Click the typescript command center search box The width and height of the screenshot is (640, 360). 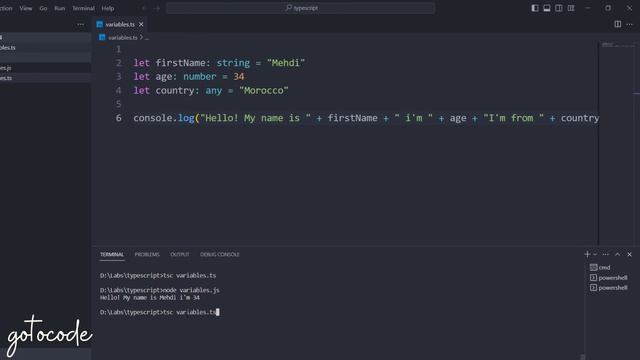click(300, 8)
